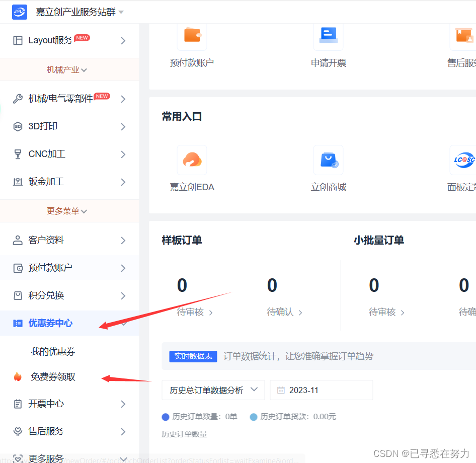The image size is (476, 463).
Task: Click the 2023-11 date picker field
Action: click(x=322, y=390)
